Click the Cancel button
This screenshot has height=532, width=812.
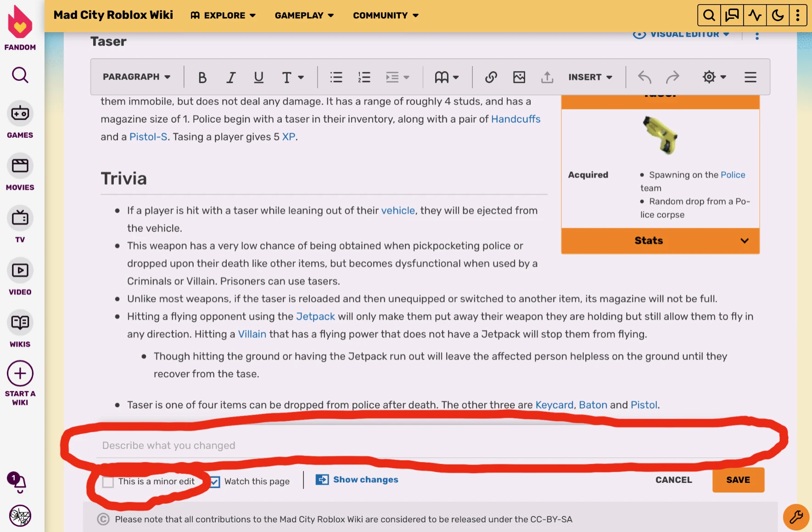673,480
